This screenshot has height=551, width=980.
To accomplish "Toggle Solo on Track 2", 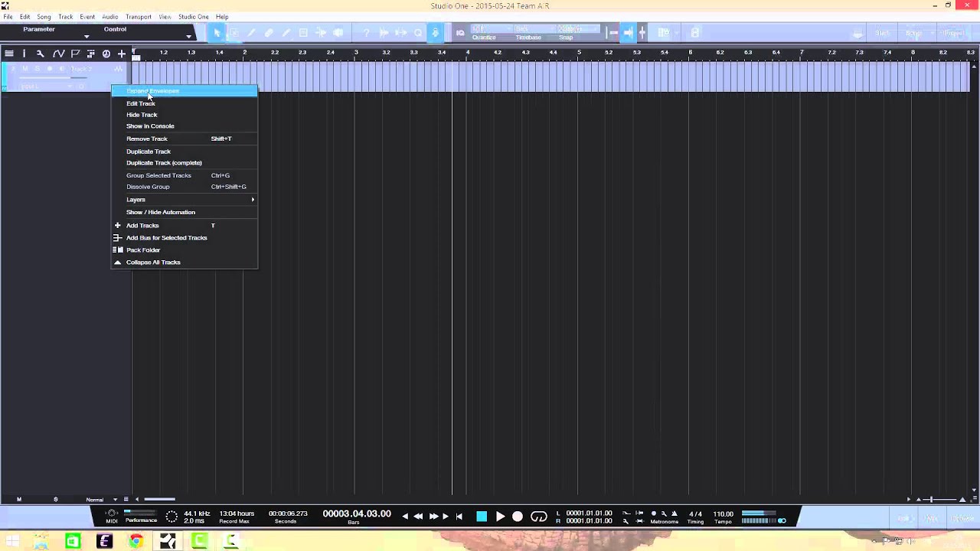I will (38, 69).
